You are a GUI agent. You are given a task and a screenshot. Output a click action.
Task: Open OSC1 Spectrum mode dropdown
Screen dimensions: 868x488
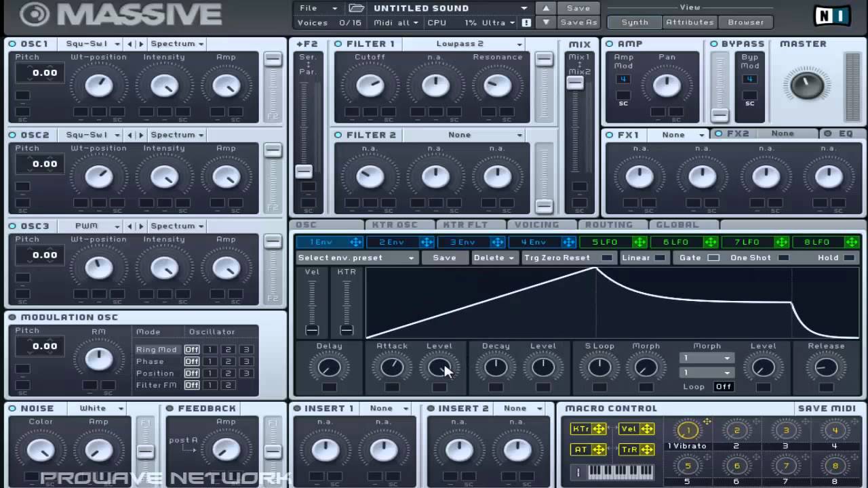coord(177,43)
